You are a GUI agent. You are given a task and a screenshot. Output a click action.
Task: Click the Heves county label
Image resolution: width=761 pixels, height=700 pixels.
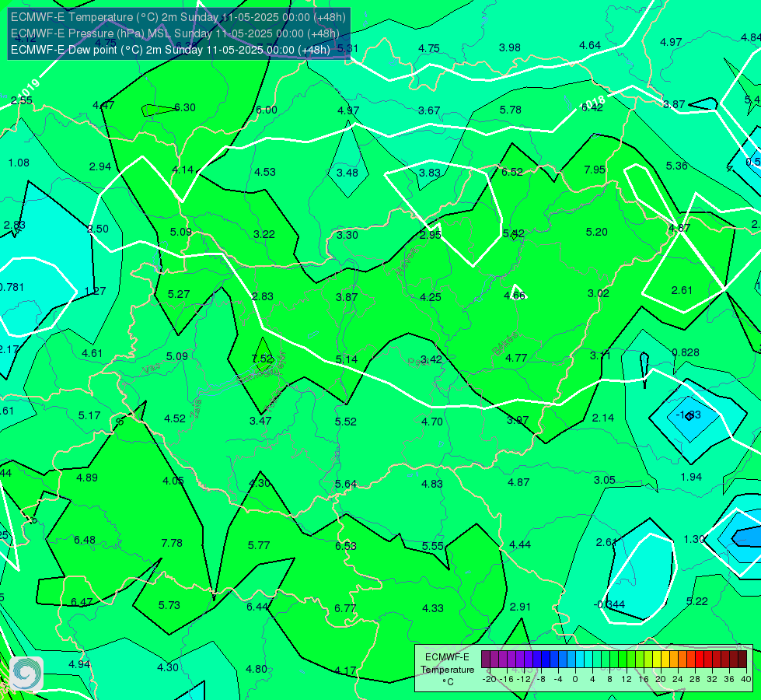point(407,263)
